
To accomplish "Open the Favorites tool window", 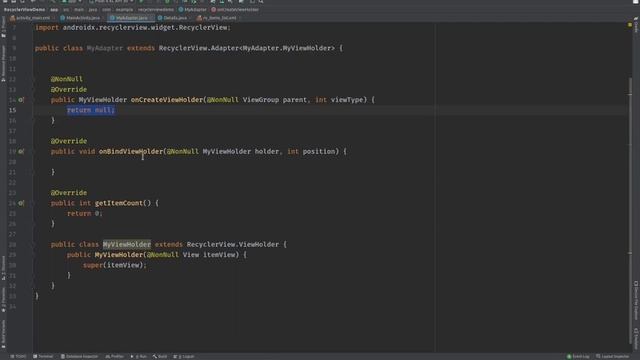I will [4, 300].
